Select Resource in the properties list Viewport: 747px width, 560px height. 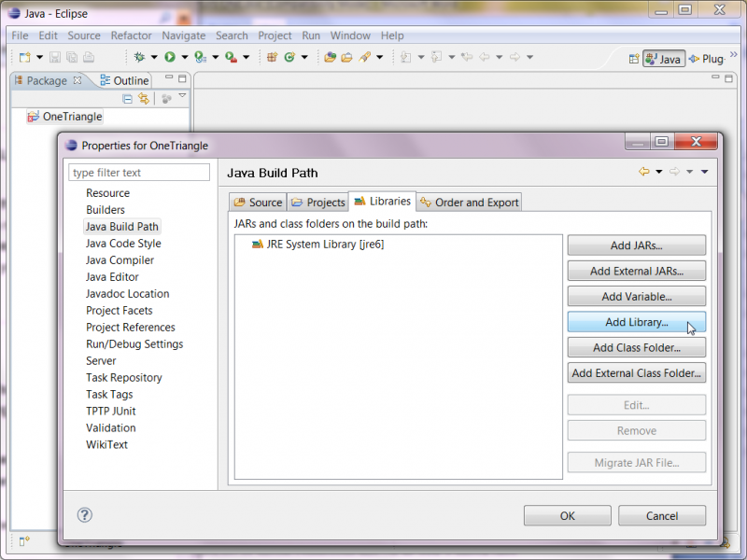point(107,193)
